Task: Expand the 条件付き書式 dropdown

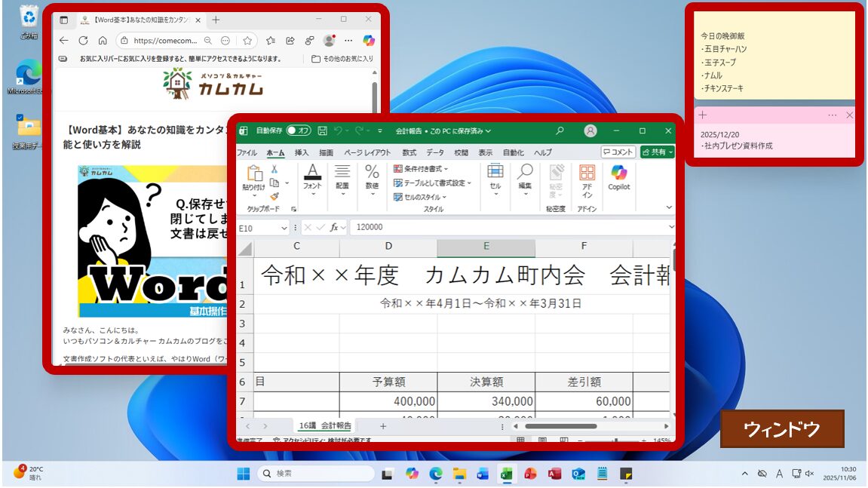Action: pos(421,169)
